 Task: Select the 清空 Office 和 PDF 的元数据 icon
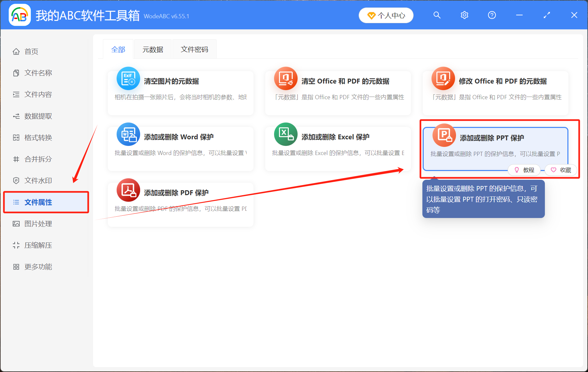(x=286, y=79)
